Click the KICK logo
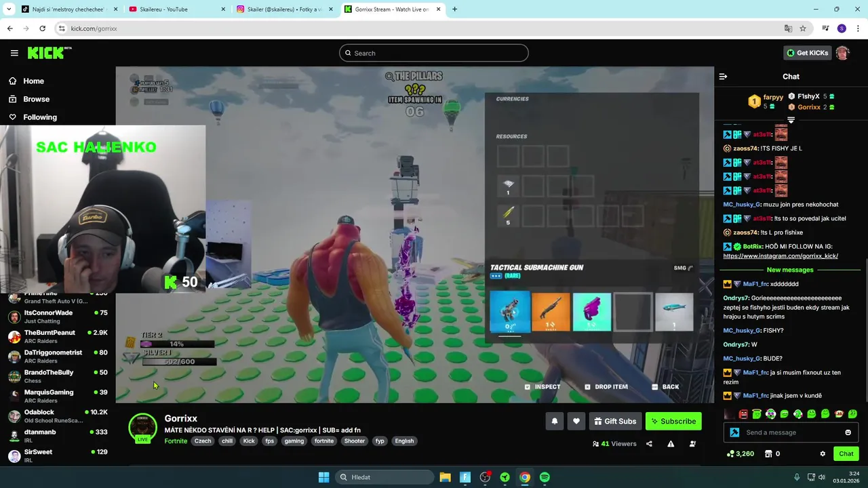This screenshot has height=488, width=868. (x=50, y=53)
